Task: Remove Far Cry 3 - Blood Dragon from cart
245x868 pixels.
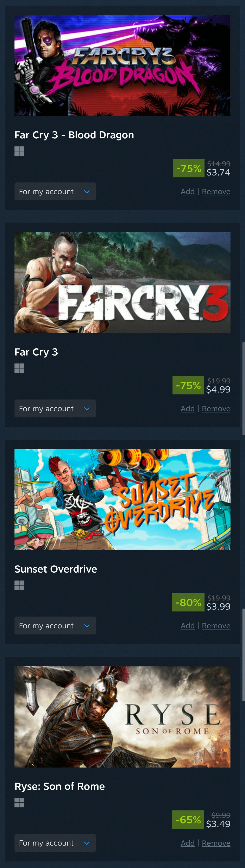Action: [216, 191]
